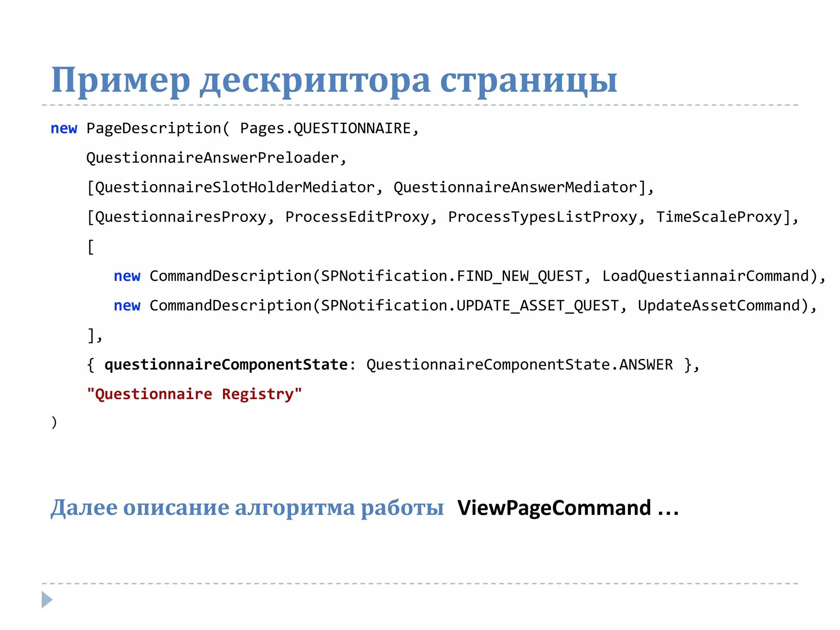Screen dimensions: 840x630
Task: Click the red string "Questionnaire Registry"
Action: point(194,394)
